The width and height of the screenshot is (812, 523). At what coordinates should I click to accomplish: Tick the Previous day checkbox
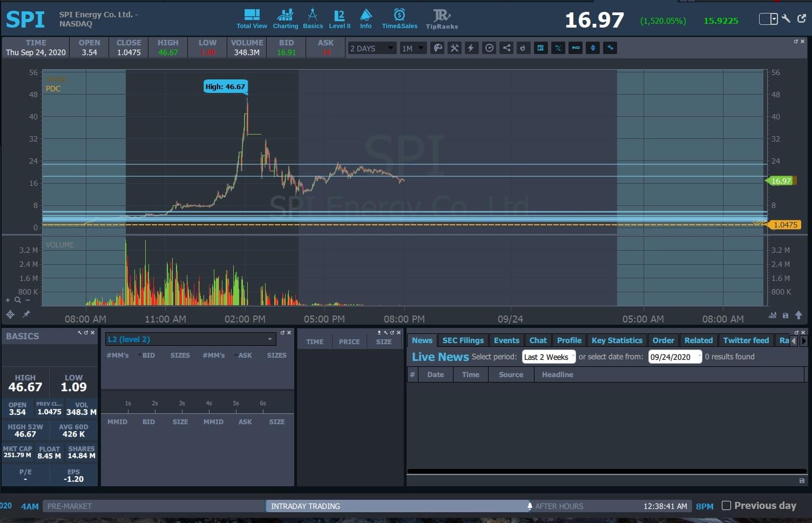point(726,506)
